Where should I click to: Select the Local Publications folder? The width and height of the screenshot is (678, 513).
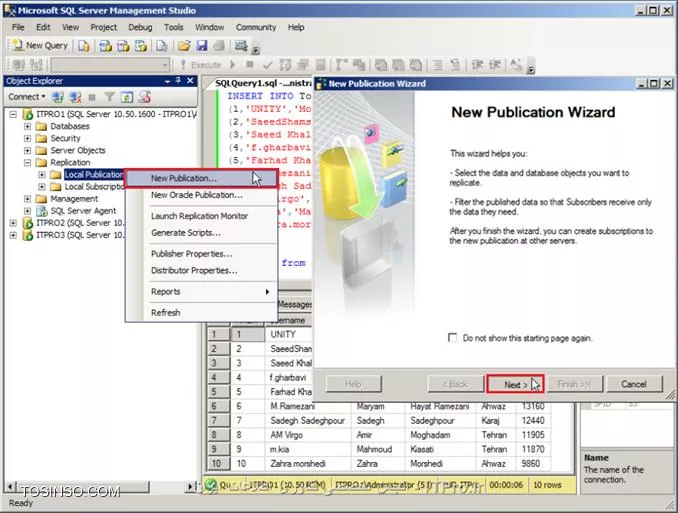point(94,175)
